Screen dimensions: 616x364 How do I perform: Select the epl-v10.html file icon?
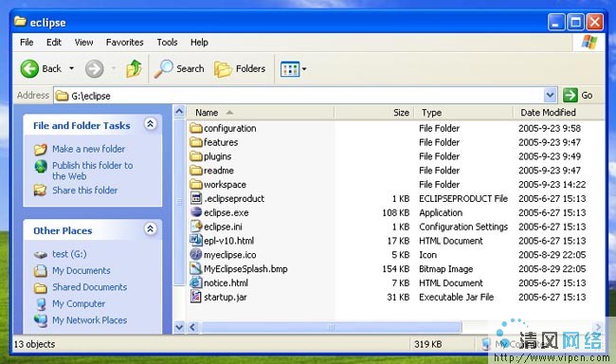click(x=196, y=240)
